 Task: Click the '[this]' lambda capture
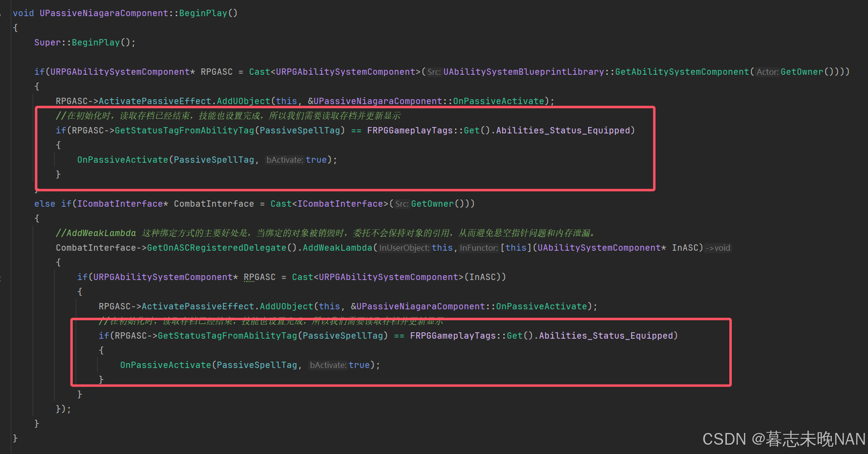516,248
